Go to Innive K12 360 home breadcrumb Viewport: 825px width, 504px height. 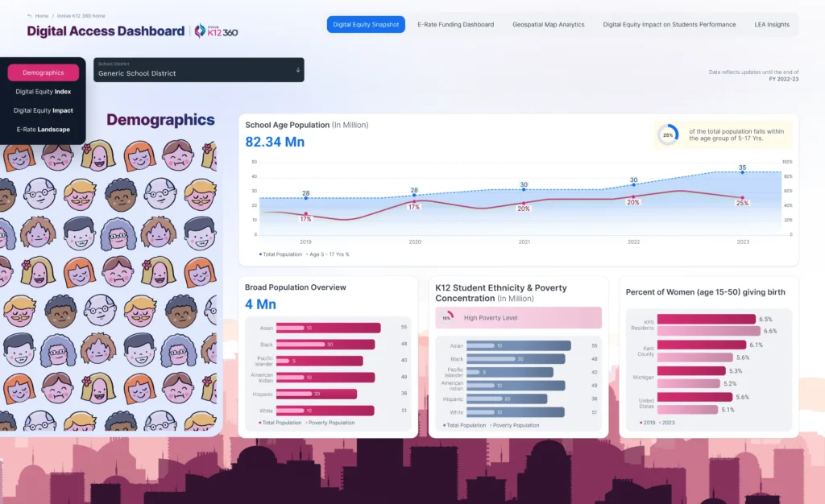(x=81, y=16)
